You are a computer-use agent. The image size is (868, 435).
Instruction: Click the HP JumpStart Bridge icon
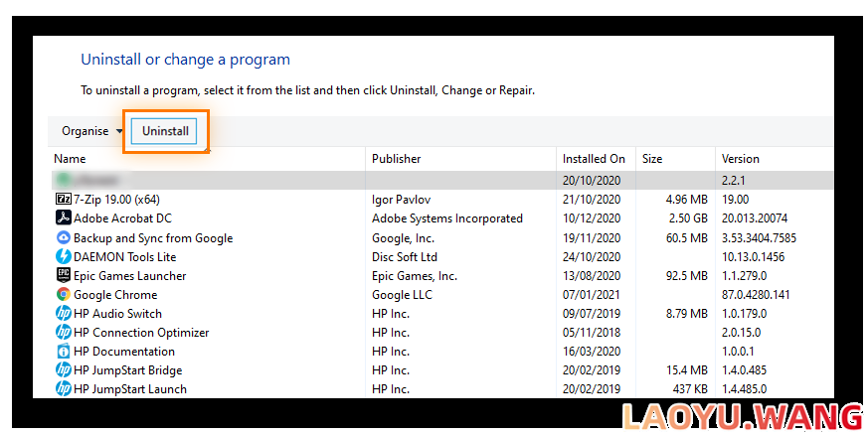pyautogui.click(x=64, y=369)
